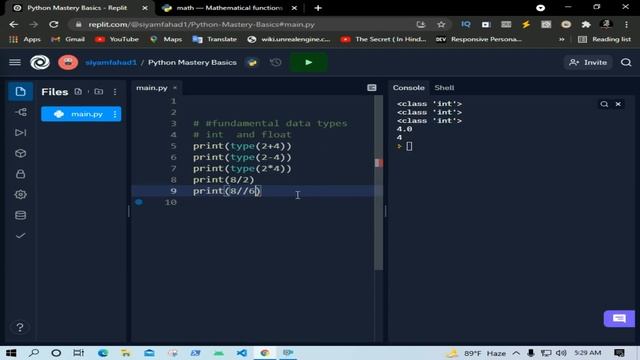This screenshot has height=360, width=640.
Task: Open the Database sidebar icon
Action: pos(20,215)
